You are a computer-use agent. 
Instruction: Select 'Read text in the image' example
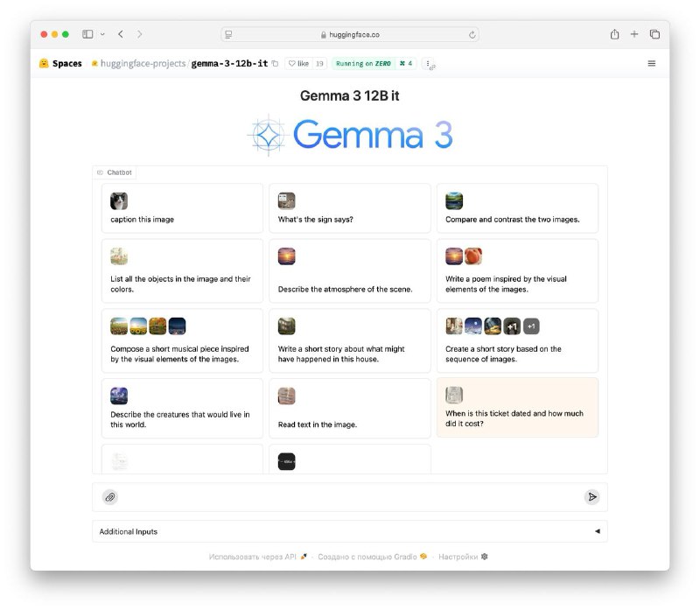(349, 408)
